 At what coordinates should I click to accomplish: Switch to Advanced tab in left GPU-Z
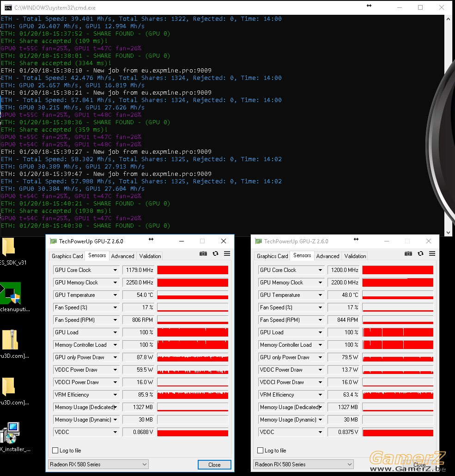pyautogui.click(x=123, y=256)
